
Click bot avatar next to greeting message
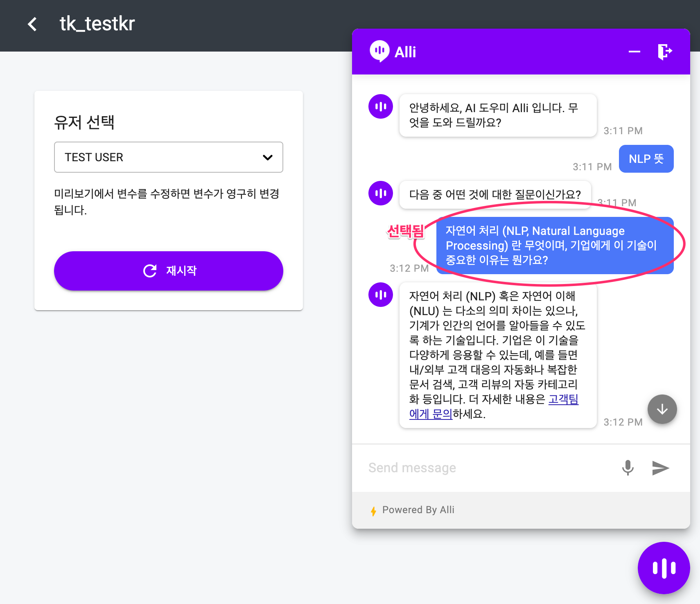[x=381, y=106]
